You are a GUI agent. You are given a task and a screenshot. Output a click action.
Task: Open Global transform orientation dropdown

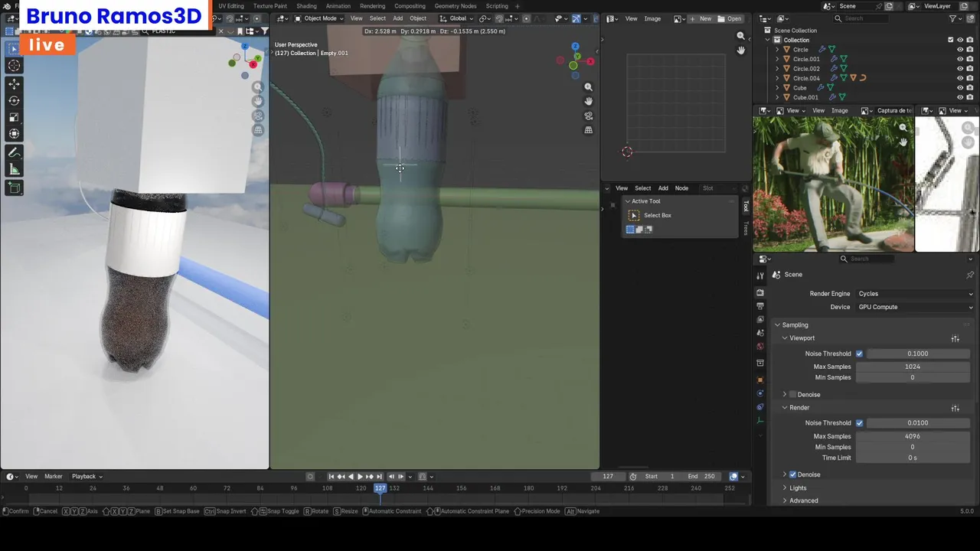point(458,18)
